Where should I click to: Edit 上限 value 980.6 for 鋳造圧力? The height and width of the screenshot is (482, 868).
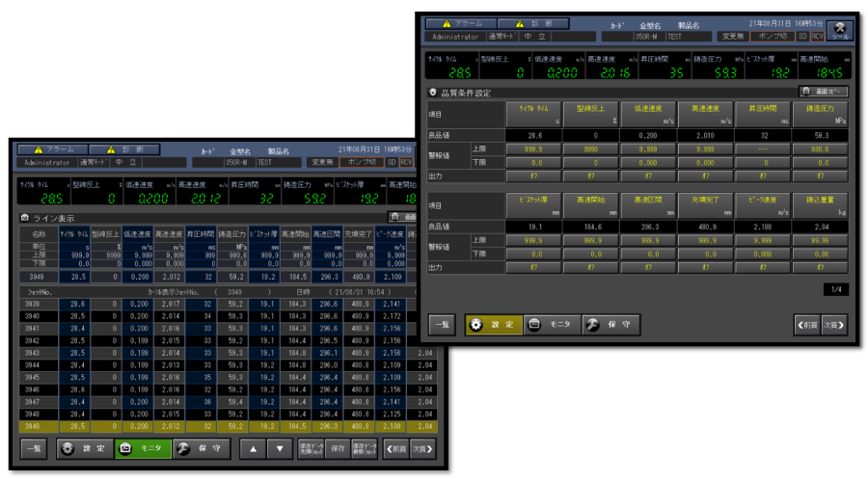[x=821, y=149]
